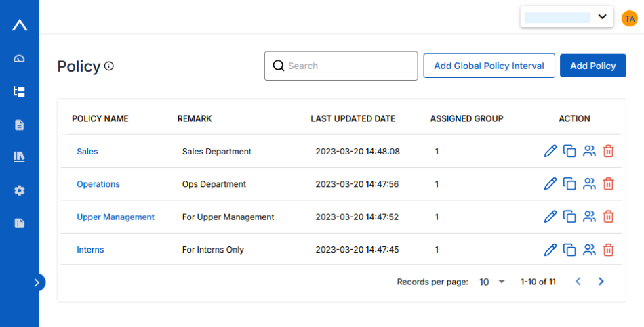Open the Interns policy link
This screenshot has width=644, height=327.
(x=90, y=250)
